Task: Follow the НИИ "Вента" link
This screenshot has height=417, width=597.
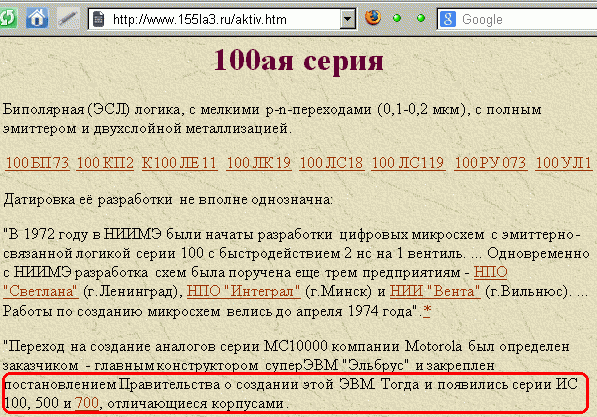Action: point(435,292)
